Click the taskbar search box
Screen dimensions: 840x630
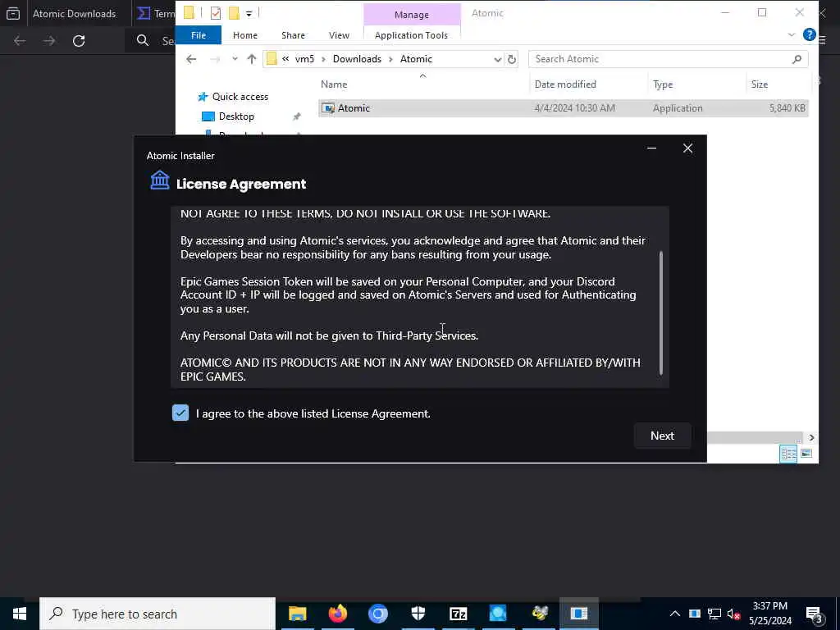(x=157, y=614)
